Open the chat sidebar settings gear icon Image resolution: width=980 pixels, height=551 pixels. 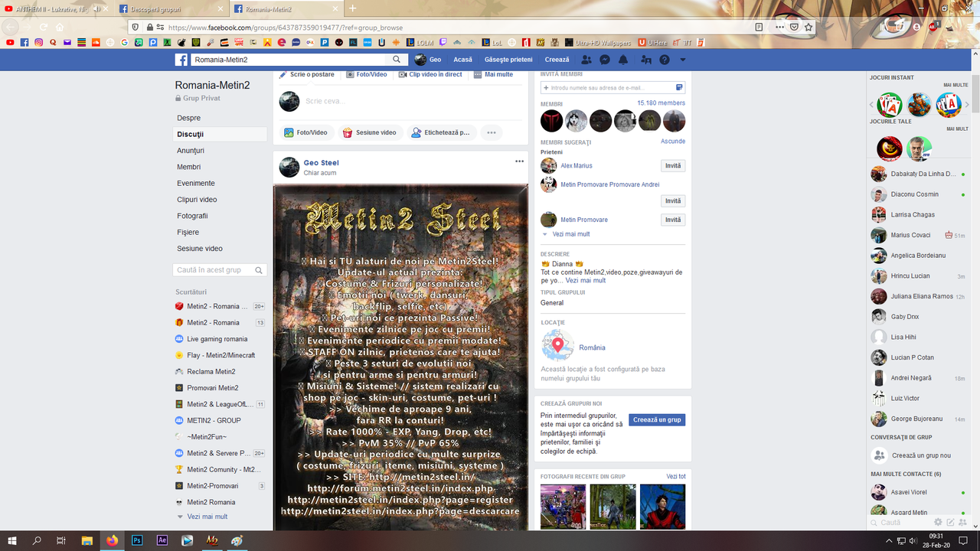(x=938, y=522)
